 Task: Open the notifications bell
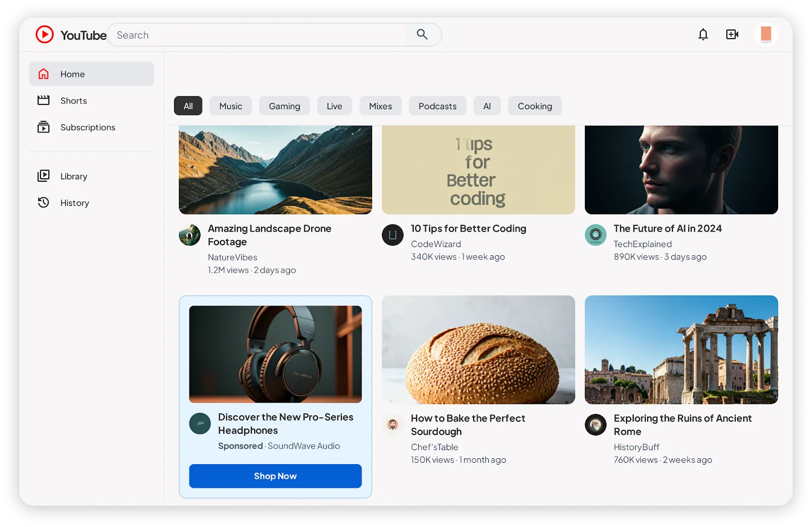pyautogui.click(x=703, y=35)
